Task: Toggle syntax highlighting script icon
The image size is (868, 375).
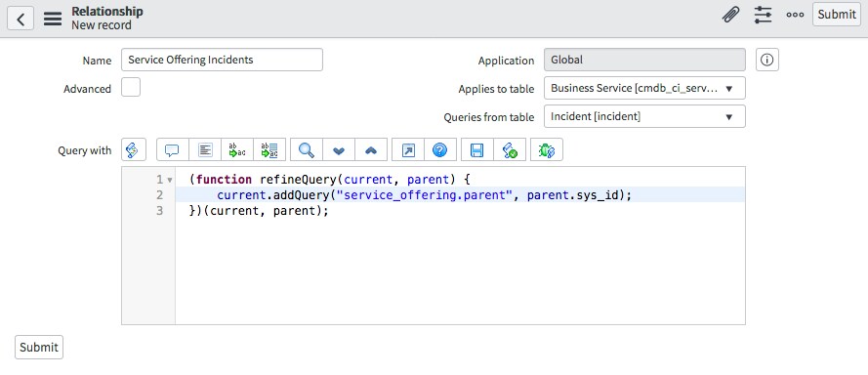Action: tap(134, 149)
